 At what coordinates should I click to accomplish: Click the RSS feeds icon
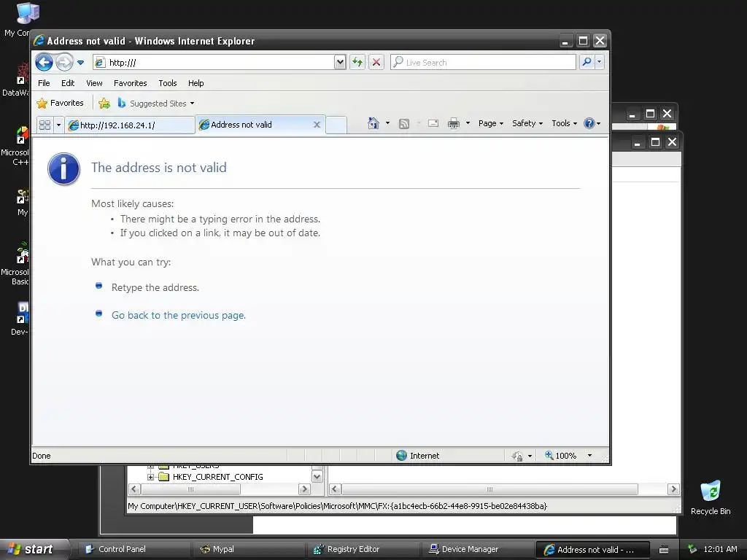[x=404, y=124]
